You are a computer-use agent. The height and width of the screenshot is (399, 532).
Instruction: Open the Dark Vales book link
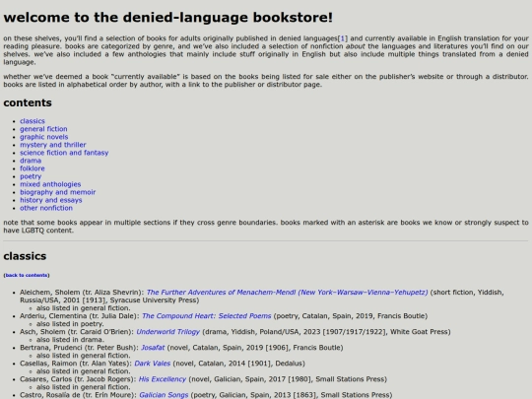pos(153,364)
